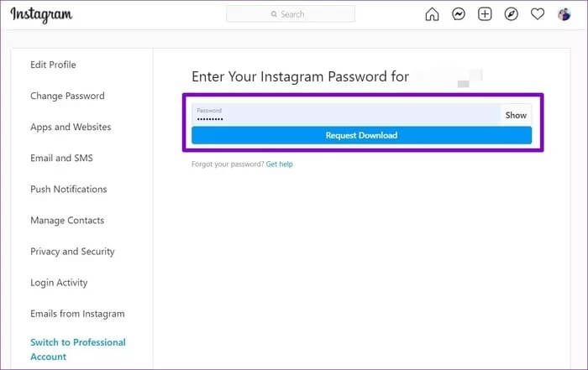The width and height of the screenshot is (588, 370).
Task: Select Manage Contacts
Action: coord(67,220)
